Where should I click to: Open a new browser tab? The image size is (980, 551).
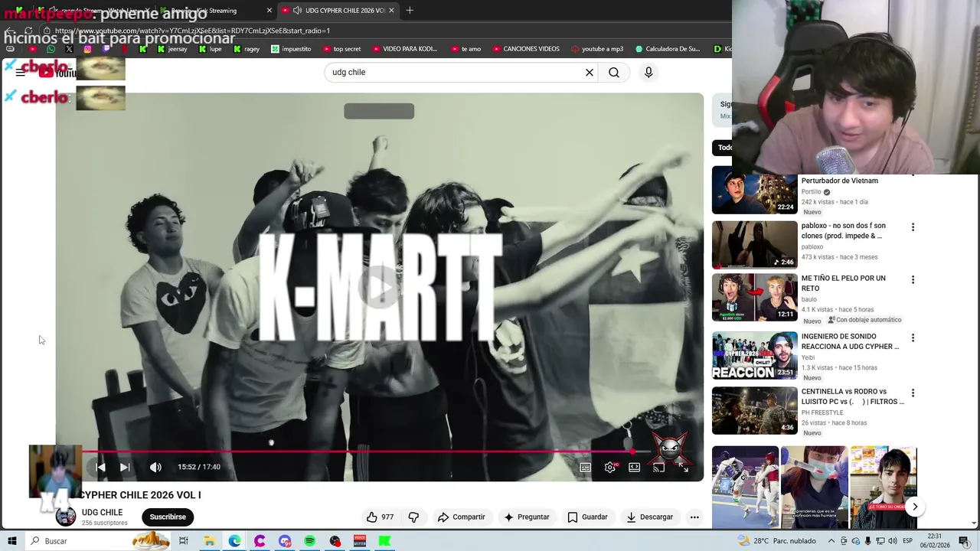(410, 11)
